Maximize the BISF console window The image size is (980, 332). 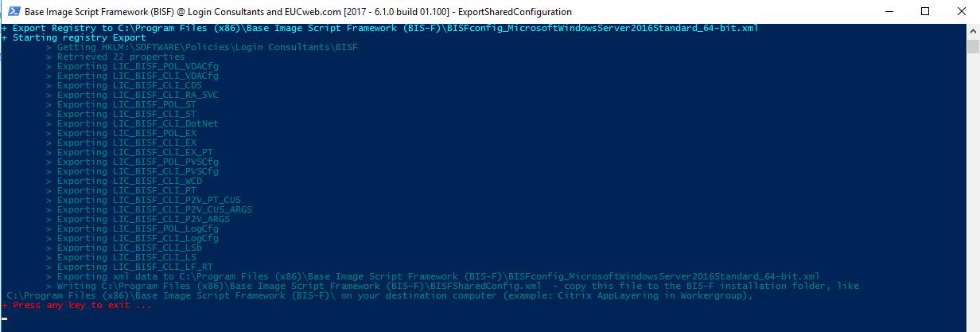924,12
